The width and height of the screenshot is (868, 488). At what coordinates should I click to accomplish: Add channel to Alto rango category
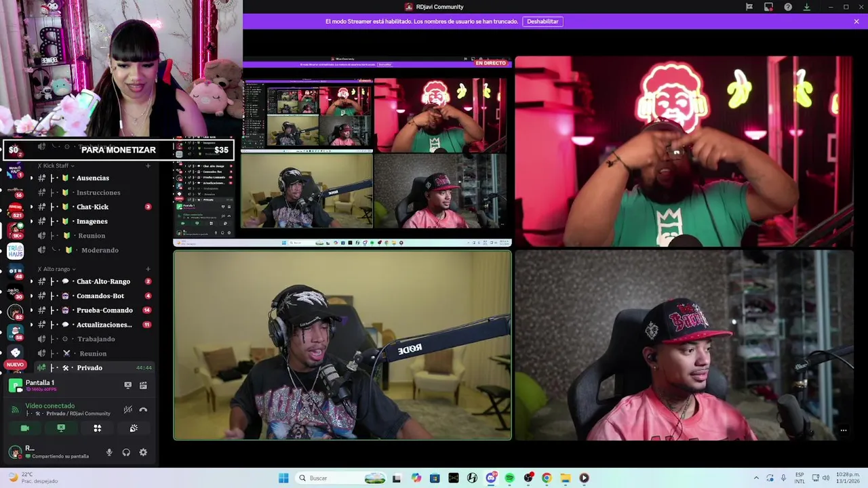point(148,269)
